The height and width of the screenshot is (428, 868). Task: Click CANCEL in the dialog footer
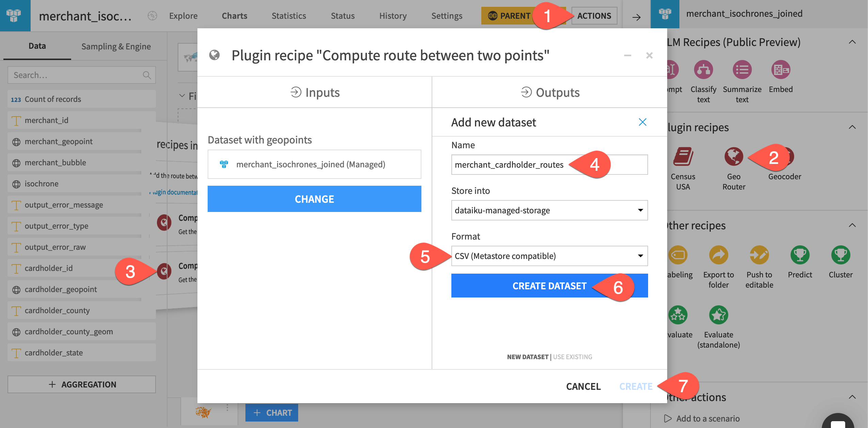583,386
